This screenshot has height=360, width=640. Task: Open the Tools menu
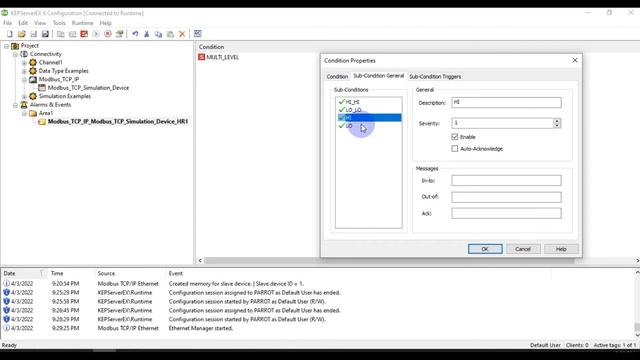tap(59, 23)
